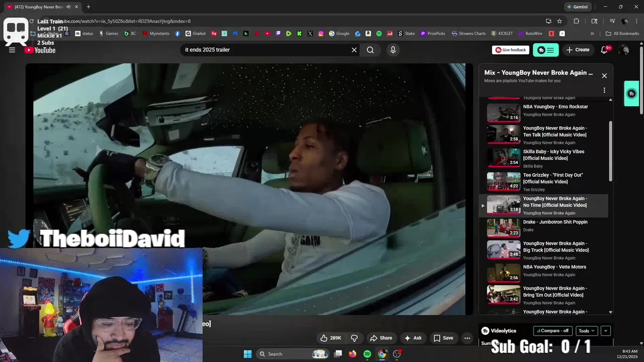Open the Stake bookmark
644x362 pixels.
(407, 34)
